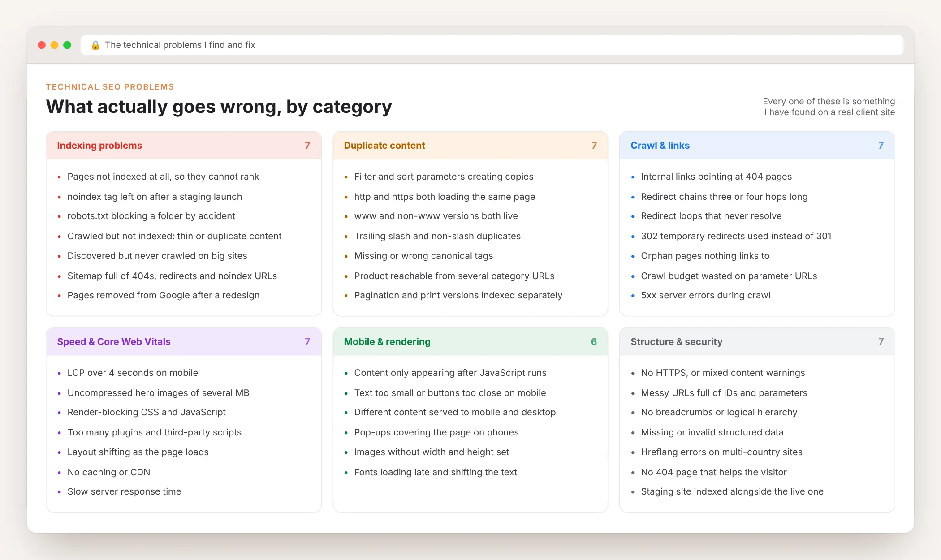Click 'www and non-www versions both live'
This screenshot has height=560, width=941.
point(436,216)
